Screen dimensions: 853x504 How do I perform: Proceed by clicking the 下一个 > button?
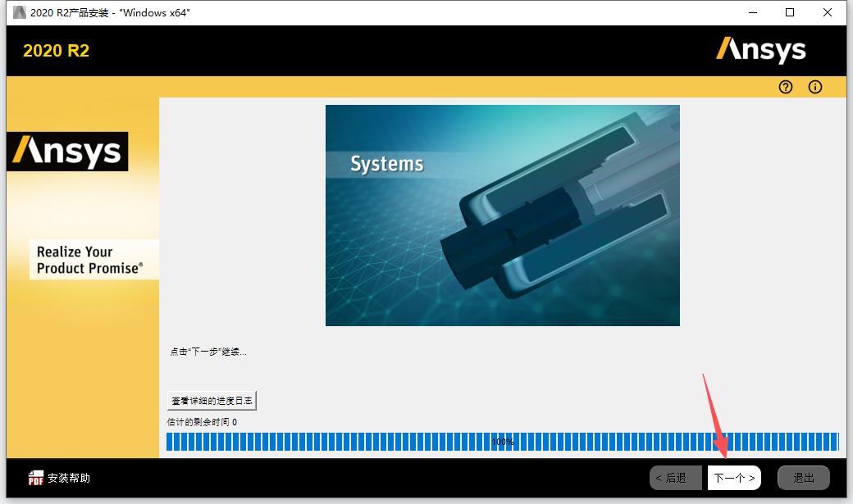tap(733, 478)
